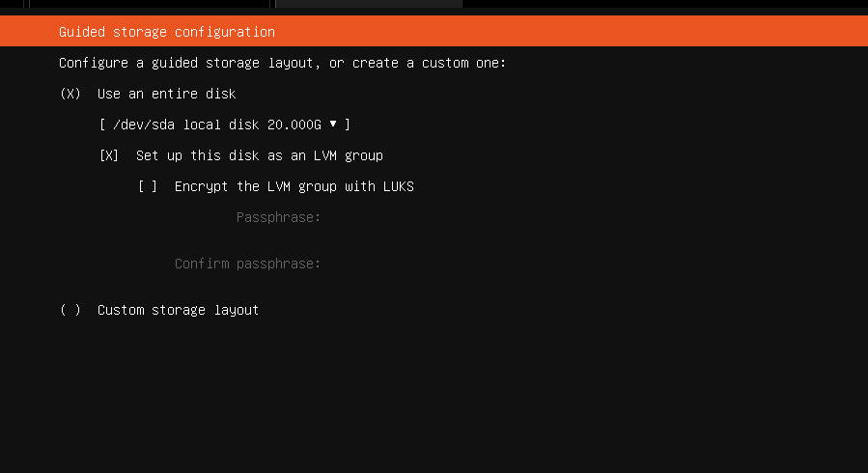Click "Set up this disk as an LVM group" text
868x473 pixels.
259,155
